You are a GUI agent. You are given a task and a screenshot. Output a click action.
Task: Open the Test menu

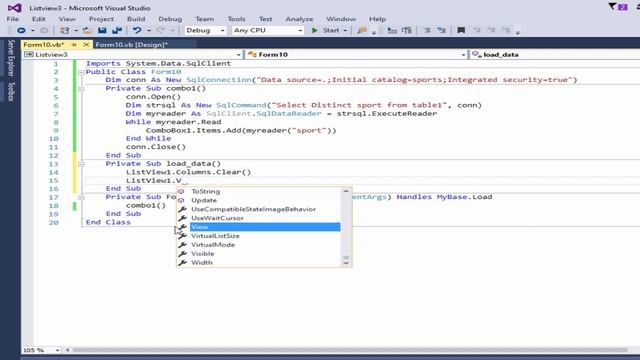click(x=265, y=19)
